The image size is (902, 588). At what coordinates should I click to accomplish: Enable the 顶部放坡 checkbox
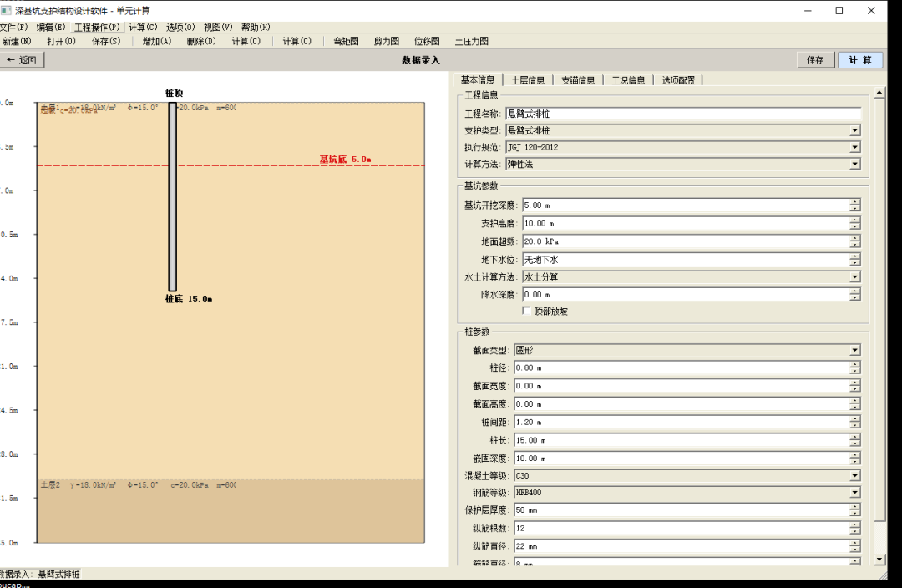click(526, 311)
